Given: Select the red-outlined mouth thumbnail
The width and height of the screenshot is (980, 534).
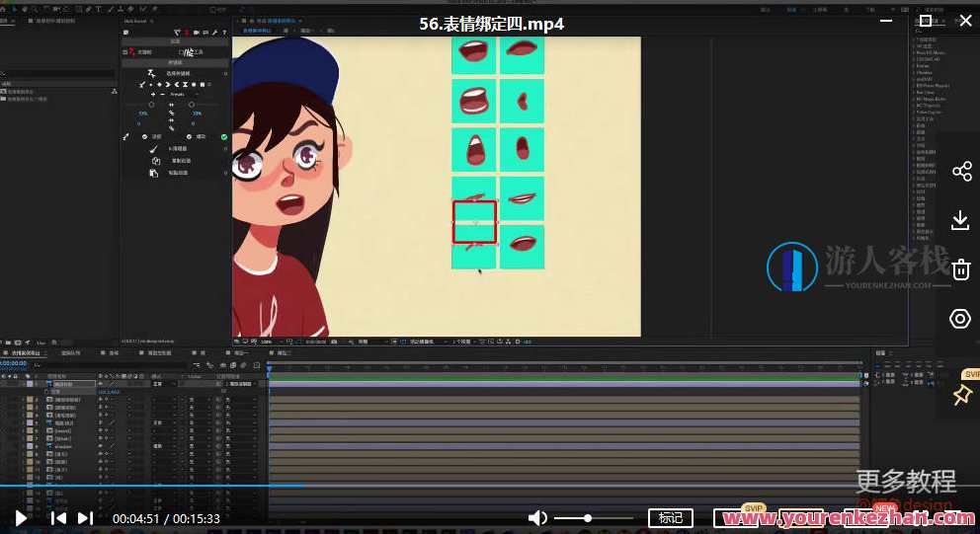Looking at the screenshot, I should point(474,222).
